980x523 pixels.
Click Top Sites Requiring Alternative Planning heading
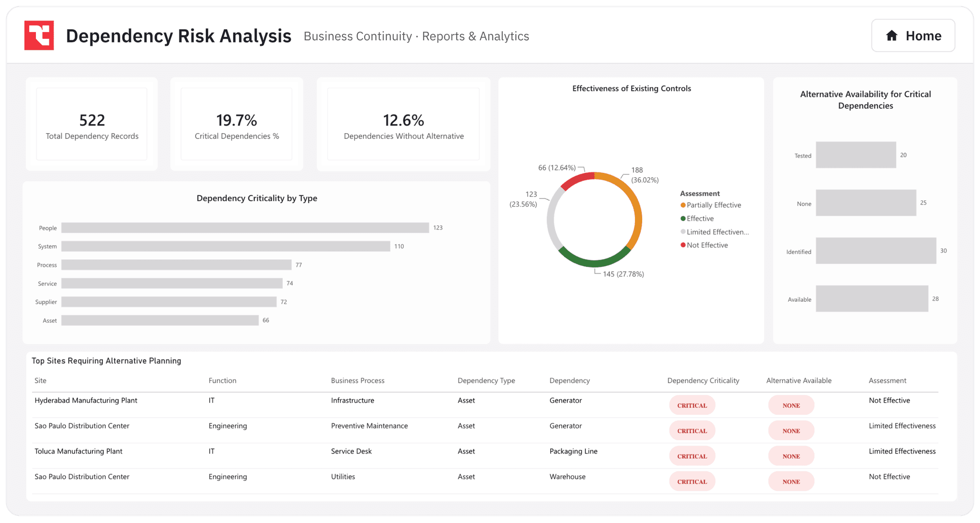click(x=106, y=361)
